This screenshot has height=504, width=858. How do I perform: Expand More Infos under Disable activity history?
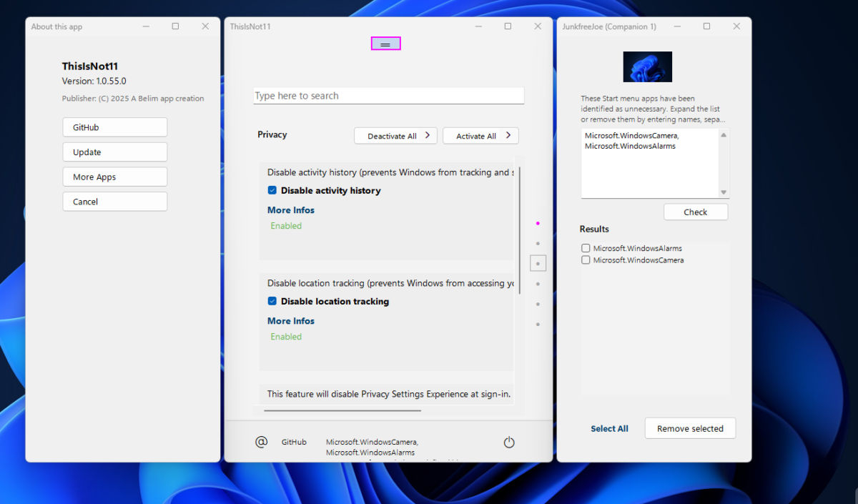click(290, 209)
